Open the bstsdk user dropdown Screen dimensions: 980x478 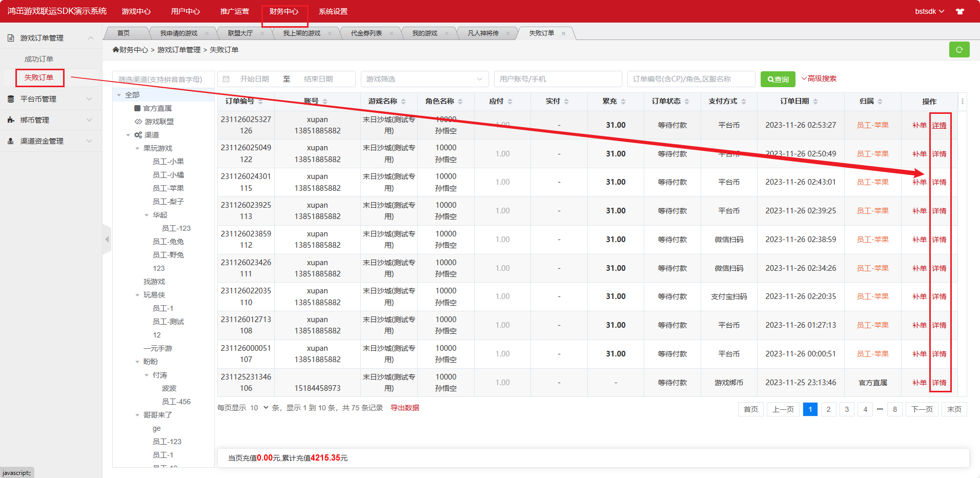click(x=929, y=11)
